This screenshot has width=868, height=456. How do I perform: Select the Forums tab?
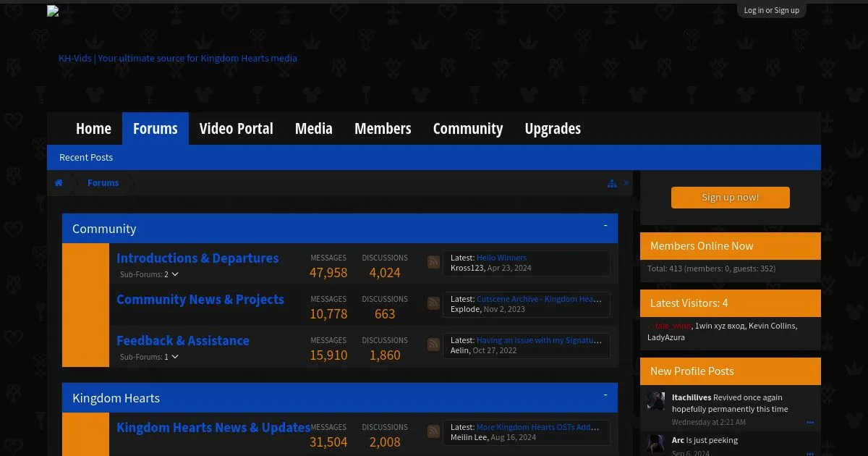pyautogui.click(x=156, y=129)
